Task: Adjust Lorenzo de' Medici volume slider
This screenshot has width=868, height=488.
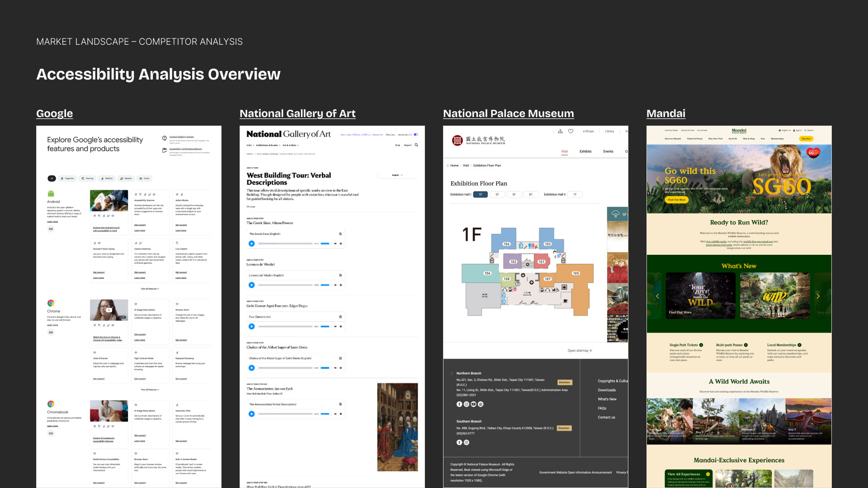Action: click(x=325, y=285)
